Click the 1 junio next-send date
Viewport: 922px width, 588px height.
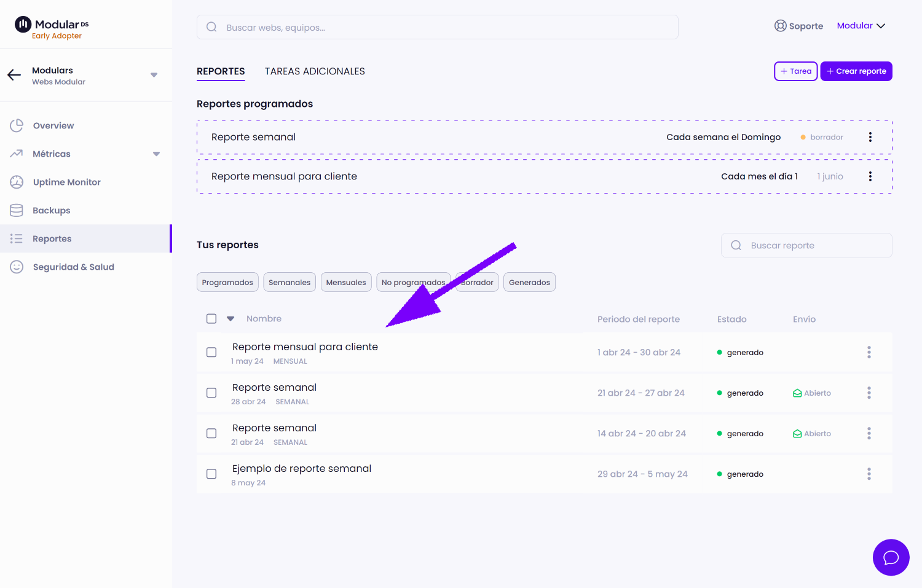click(x=830, y=176)
